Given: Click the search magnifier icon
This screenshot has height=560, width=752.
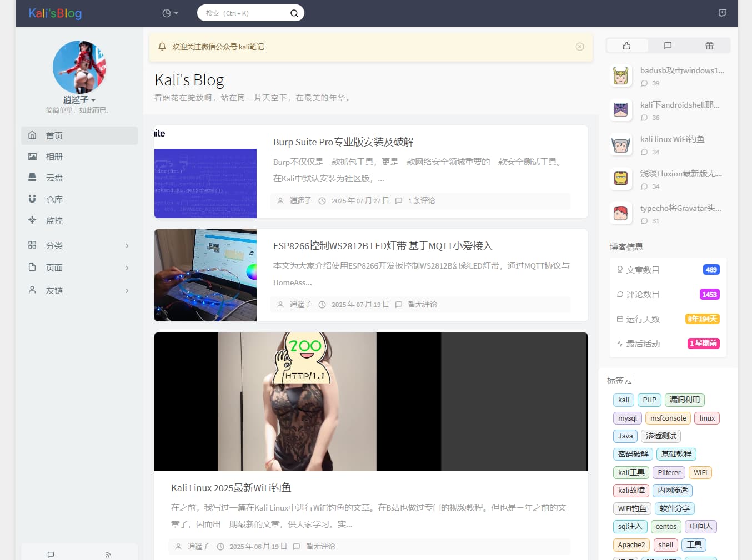Looking at the screenshot, I should coord(294,13).
